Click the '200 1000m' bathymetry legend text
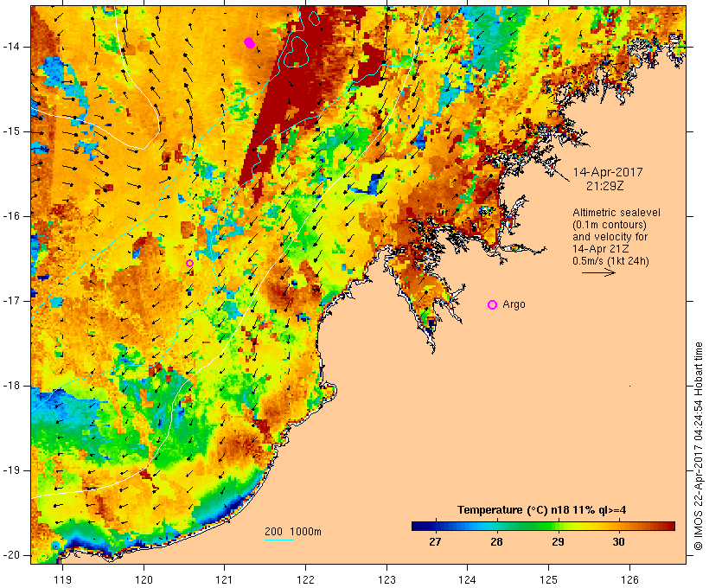Image resolution: width=709 pixels, height=588 pixels. click(293, 532)
